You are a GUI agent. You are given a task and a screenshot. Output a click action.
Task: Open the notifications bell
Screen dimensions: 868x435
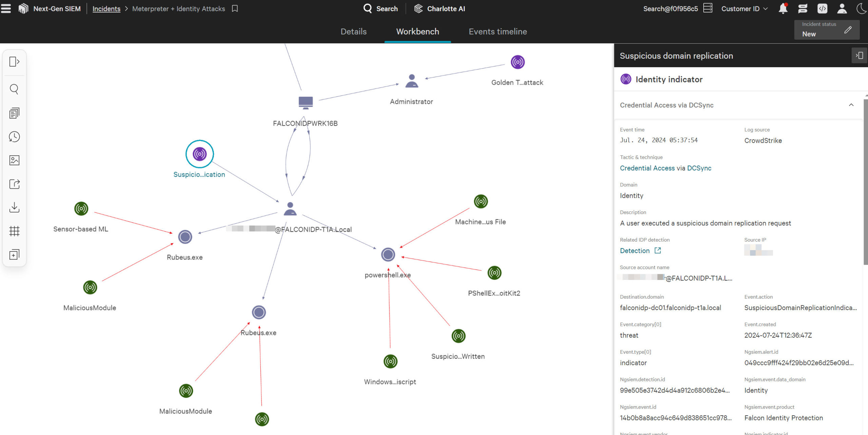[783, 8]
